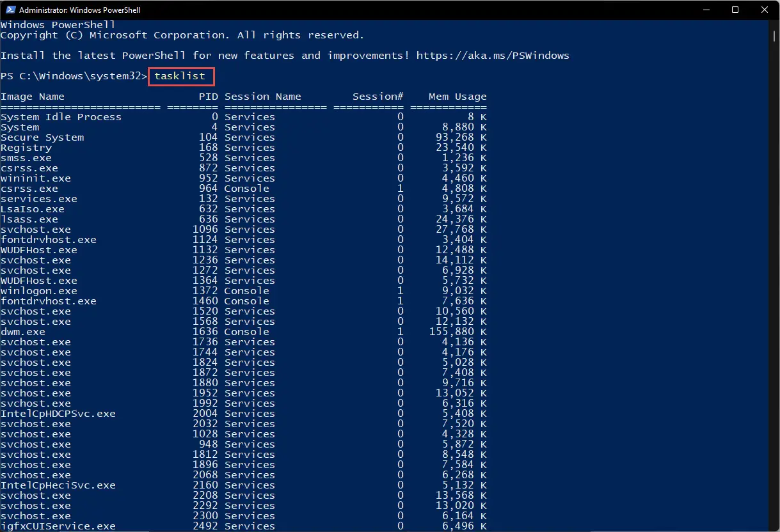
Task: Click the PID value 1028
Action: (205, 434)
